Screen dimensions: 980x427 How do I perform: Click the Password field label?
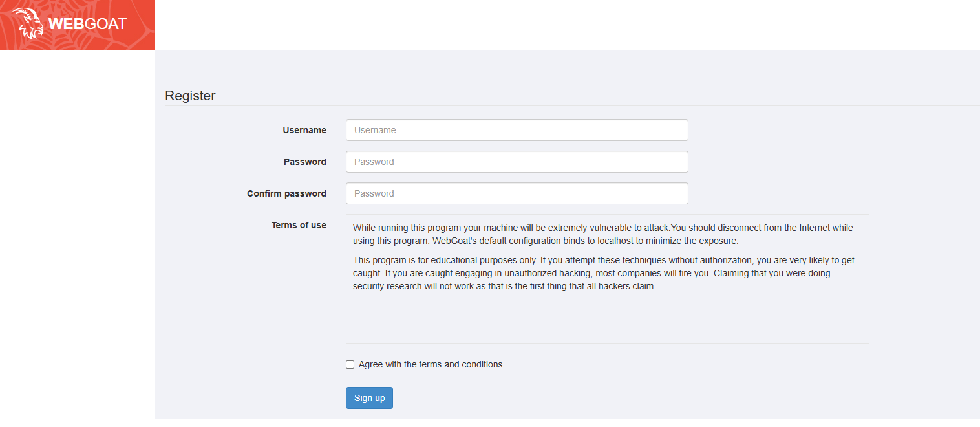305,162
